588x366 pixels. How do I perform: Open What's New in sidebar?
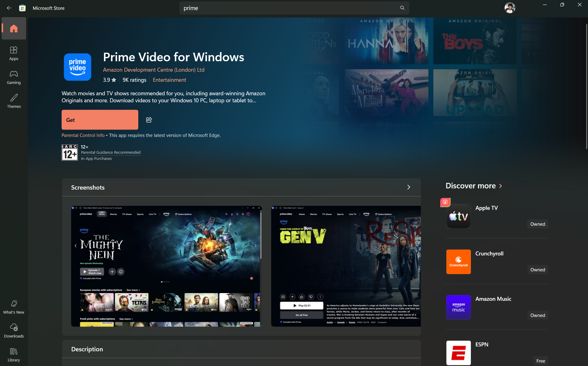point(14,307)
